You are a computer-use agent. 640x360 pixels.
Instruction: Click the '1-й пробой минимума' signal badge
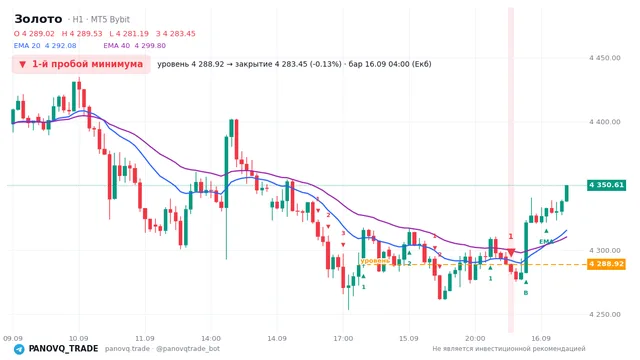81,64
